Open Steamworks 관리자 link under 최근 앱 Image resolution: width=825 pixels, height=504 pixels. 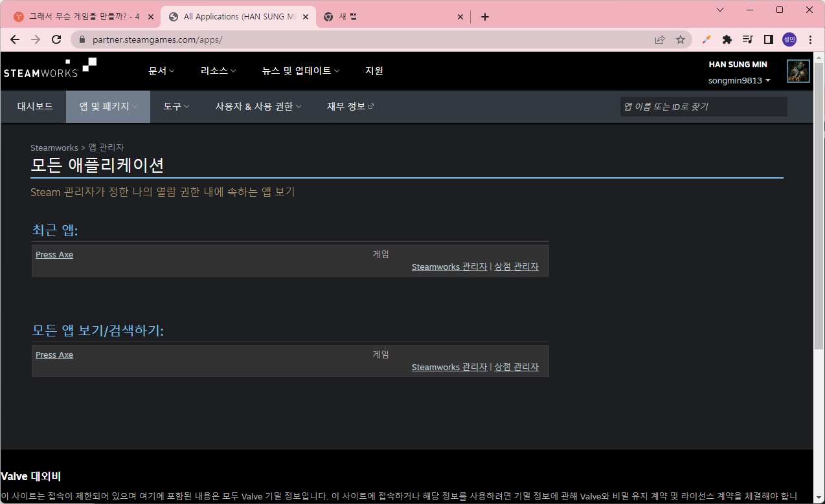pos(449,267)
